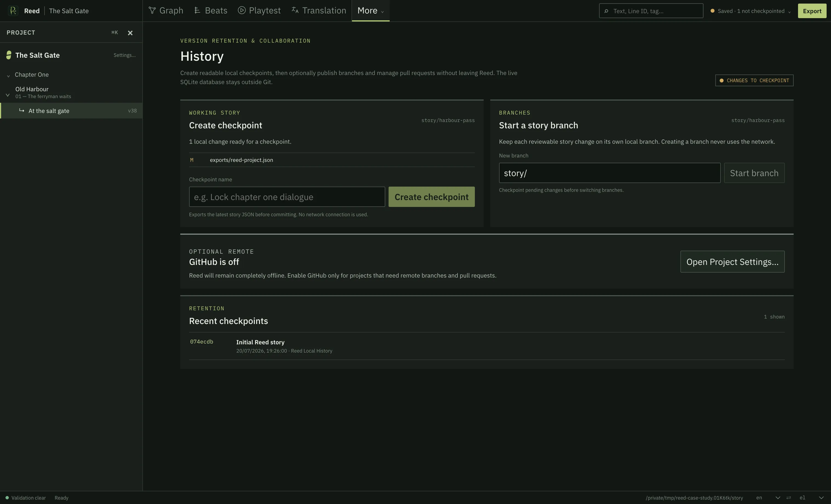Open project Settings... link
The height and width of the screenshot is (504, 831).
(x=124, y=55)
